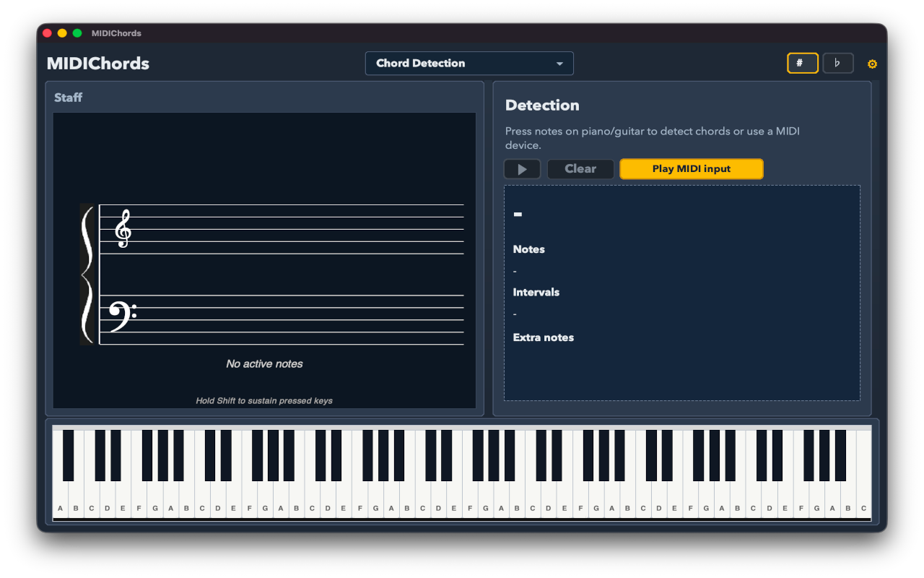The height and width of the screenshot is (578, 924).
Task: Click the 'No active notes' text on staff
Action: [264, 363]
